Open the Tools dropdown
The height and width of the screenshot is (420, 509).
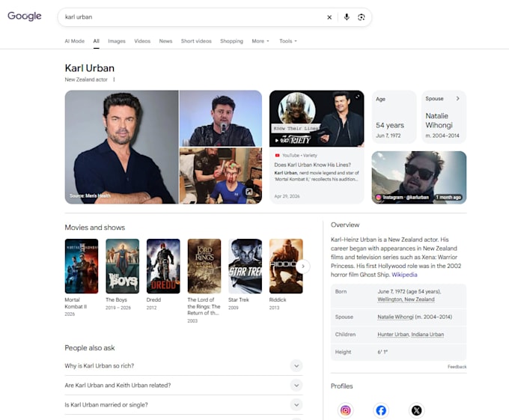pos(288,41)
